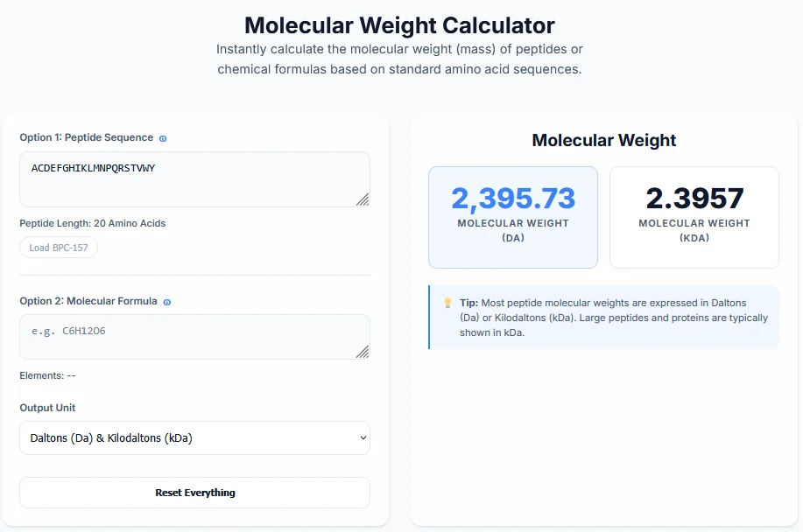
Task: Click inside the peptide sequence text area
Action: (x=194, y=178)
